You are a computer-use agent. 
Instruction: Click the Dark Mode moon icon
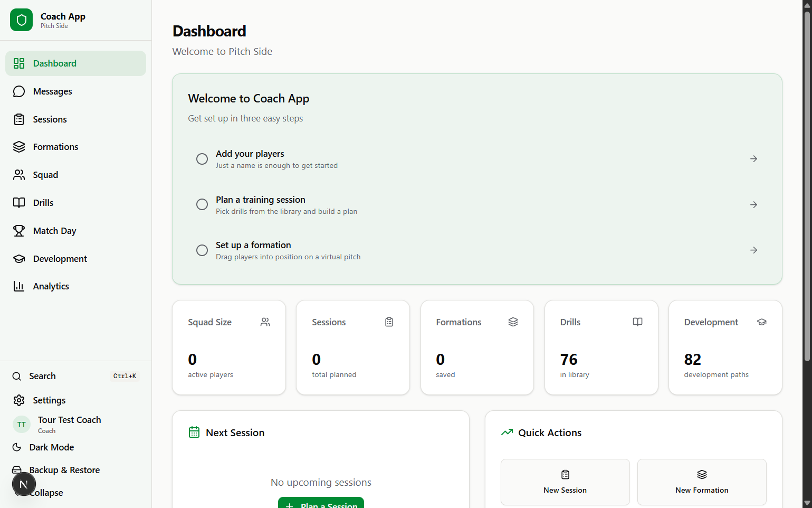tap(17, 447)
